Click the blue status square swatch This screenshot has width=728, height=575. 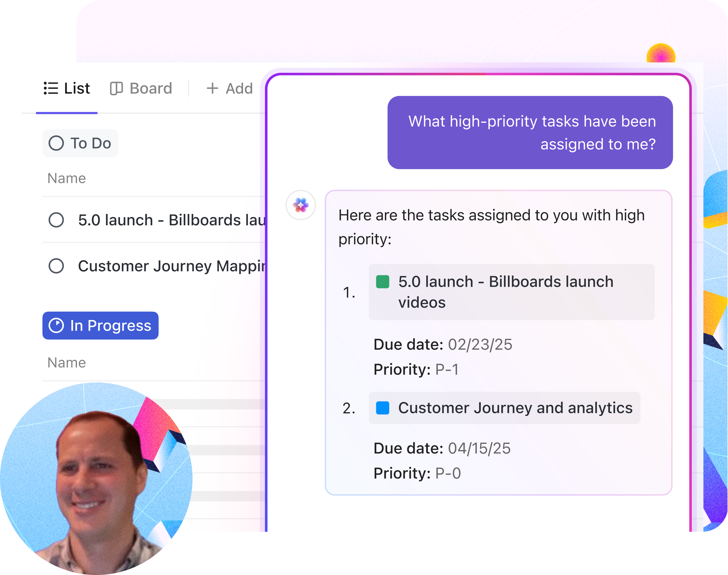tap(382, 408)
